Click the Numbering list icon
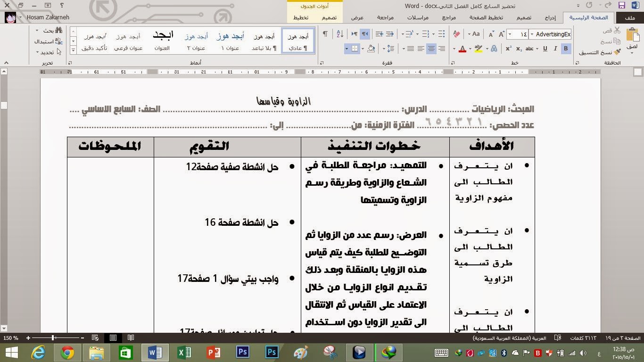This screenshot has width=644, height=362. tap(426, 34)
